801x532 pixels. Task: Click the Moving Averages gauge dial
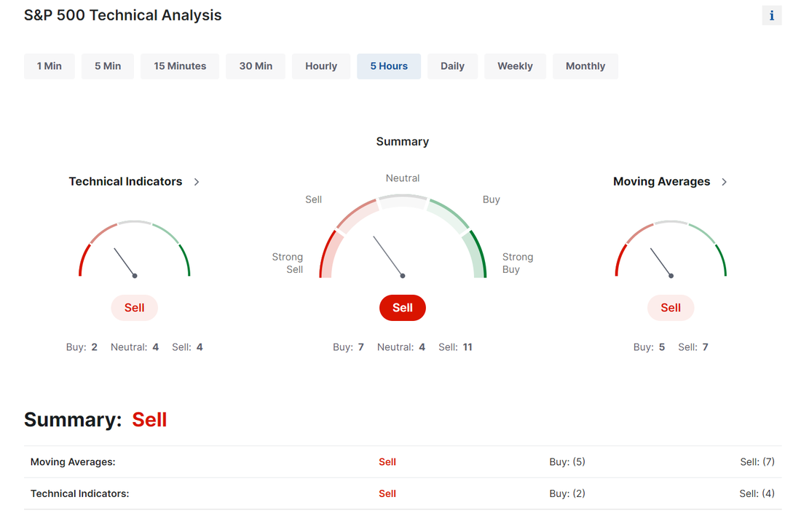[x=671, y=249]
